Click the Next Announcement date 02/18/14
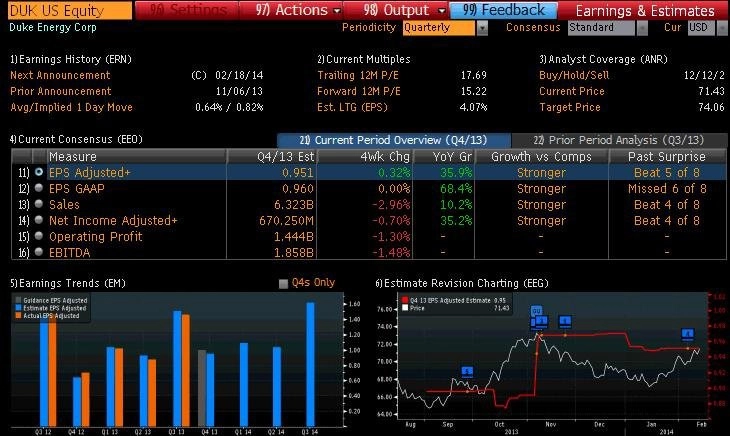Image resolution: width=730 pixels, height=436 pixels. pos(239,75)
